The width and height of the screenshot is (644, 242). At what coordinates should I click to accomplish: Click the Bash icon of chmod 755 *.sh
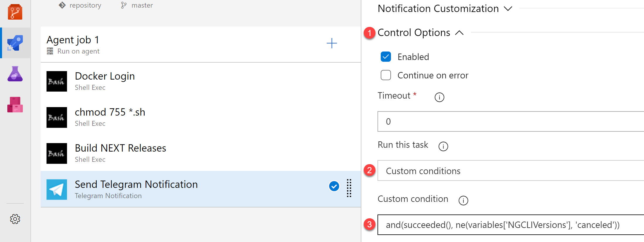point(57,117)
